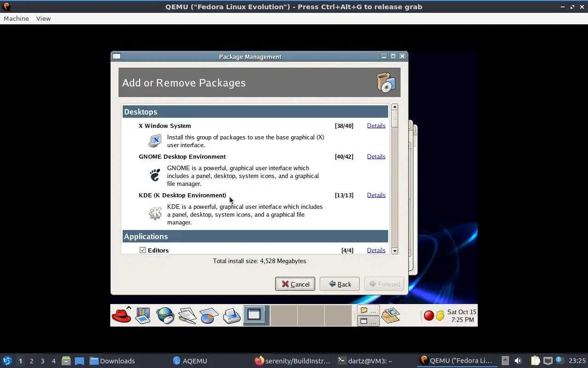This screenshot has width=588, height=368.
Task: Click the KDE gear logo icon
Action: coord(155,213)
